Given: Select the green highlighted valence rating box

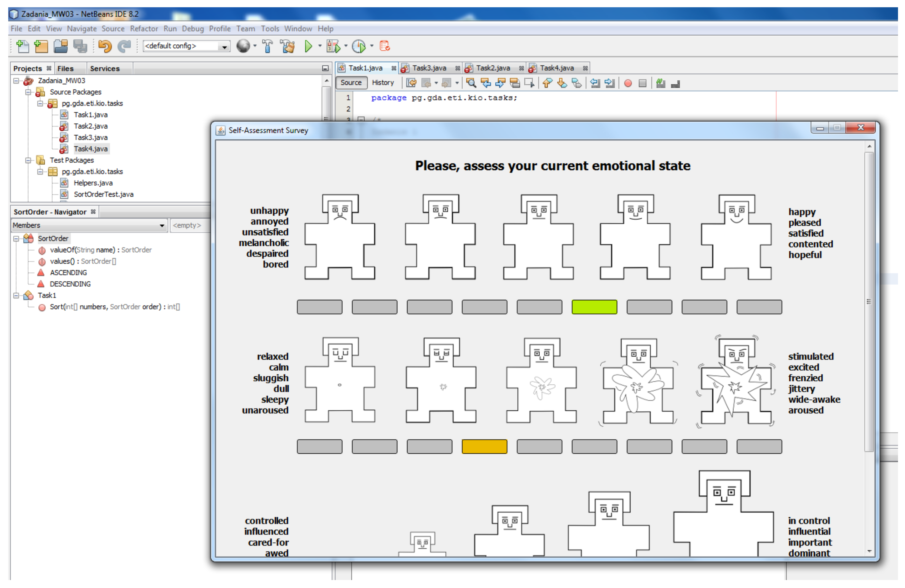Looking at the screenshot, I should click(x=594, y=307).
